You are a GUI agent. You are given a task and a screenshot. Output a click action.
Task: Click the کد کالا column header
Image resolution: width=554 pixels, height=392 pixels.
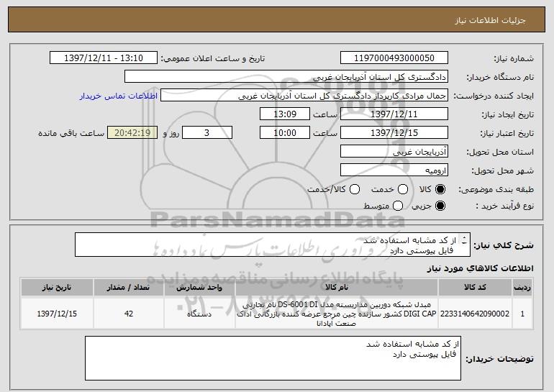click(x=475, y=288)
